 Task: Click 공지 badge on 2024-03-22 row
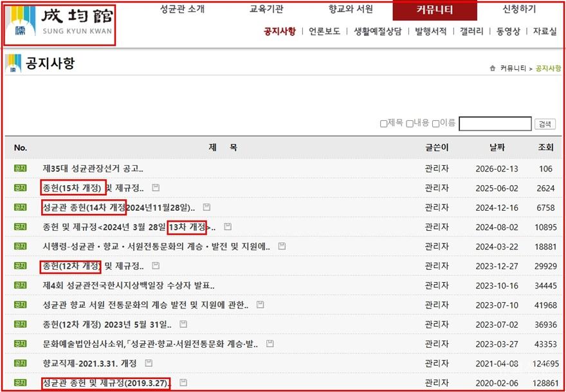click(20, 246)
